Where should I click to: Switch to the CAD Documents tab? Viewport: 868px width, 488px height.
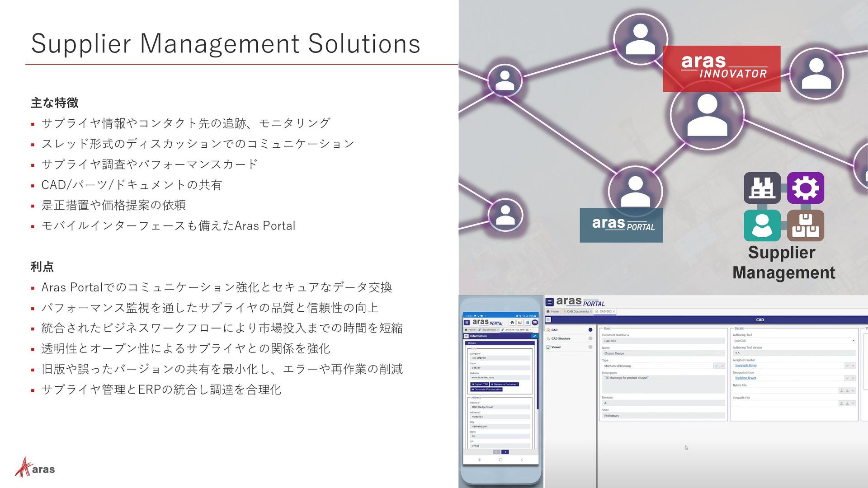[577, 311]
